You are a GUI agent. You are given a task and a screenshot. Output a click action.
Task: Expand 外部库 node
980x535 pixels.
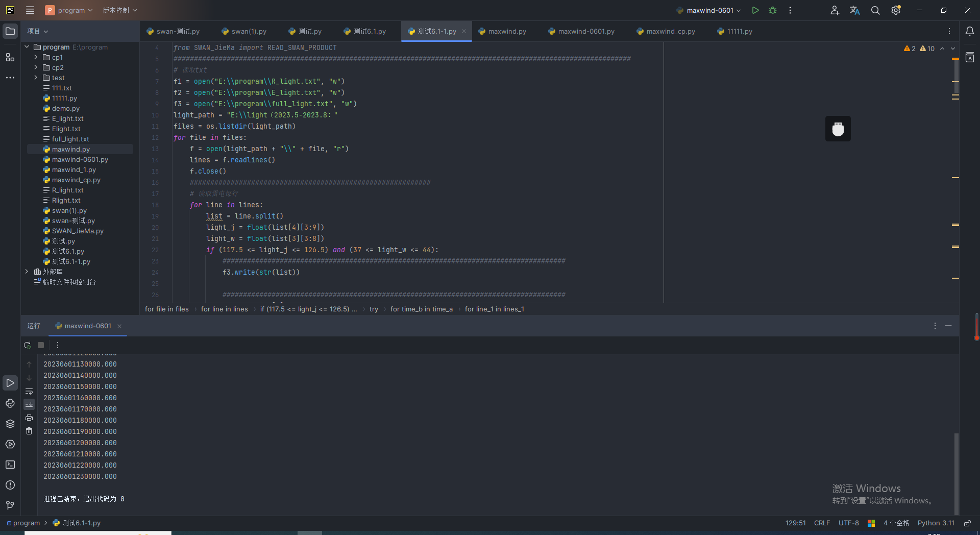point(27,272)
